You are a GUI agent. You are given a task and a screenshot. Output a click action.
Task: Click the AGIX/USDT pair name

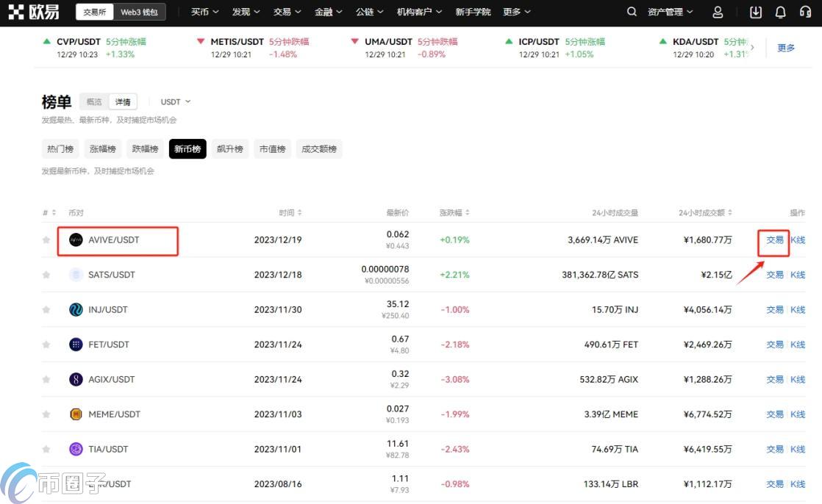(112, 379)
